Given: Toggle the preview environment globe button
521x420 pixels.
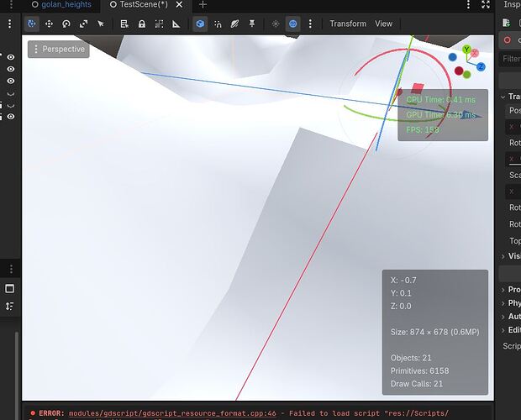Looking at the screenshot, I should point(292,24).
